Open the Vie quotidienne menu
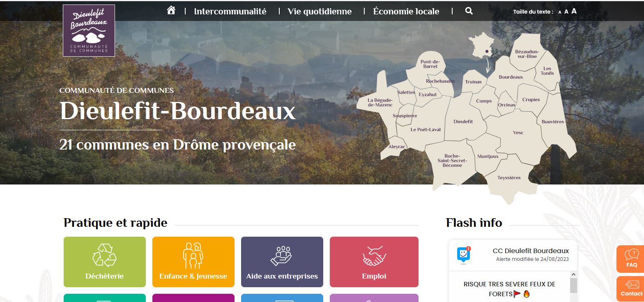The width and height of the screenshot is (644, 302). (320, 12)
